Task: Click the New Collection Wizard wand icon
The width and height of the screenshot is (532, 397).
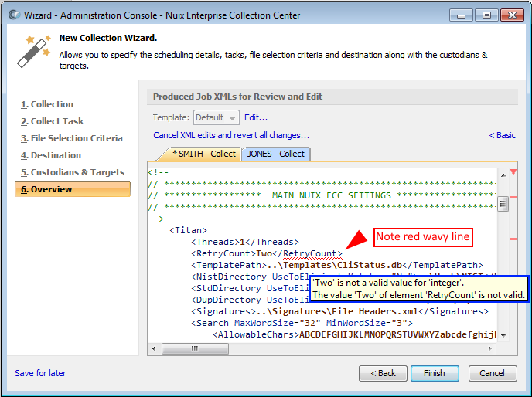Action: click(34, 51)
